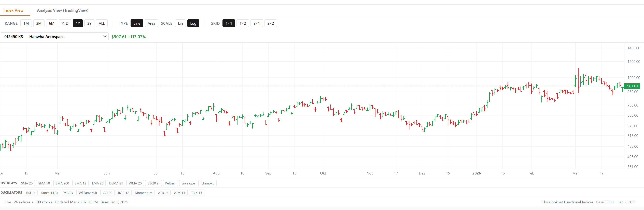Enable the Ichimoku overlay

[207, 183]
